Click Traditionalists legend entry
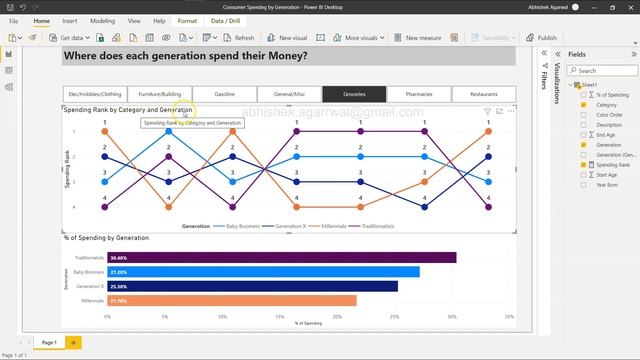This screenshot has width=640, height=360. click(371, 226)
